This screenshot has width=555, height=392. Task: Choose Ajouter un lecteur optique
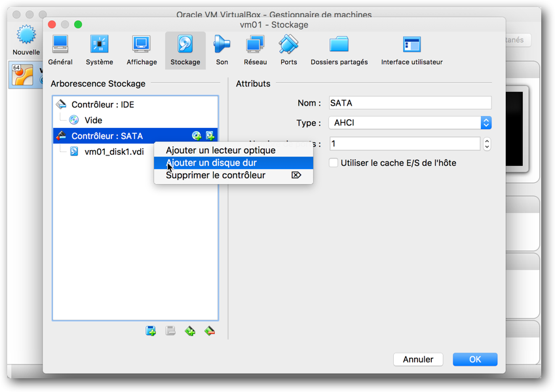coord(234,150)
